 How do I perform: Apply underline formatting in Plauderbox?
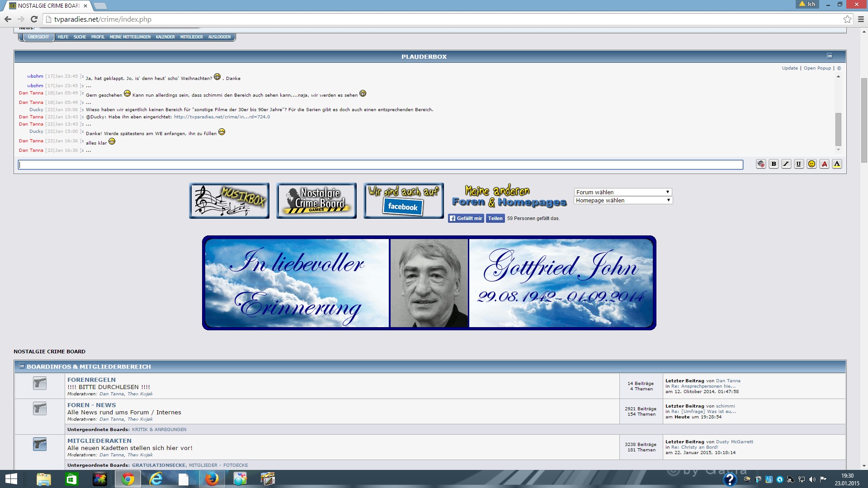[799, 164]
